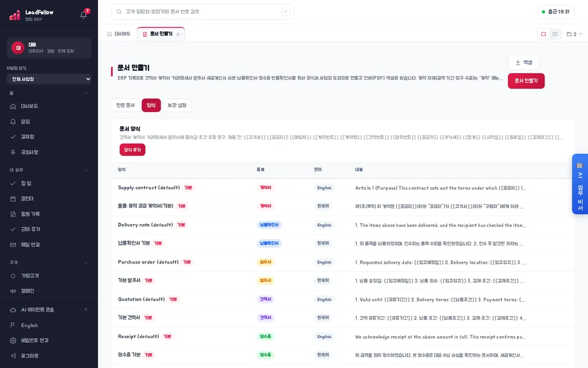Open 비밀번호 변경 settings item
This screenshot has height=368, width=588.
pyautogui.click(x=49, y=340)
